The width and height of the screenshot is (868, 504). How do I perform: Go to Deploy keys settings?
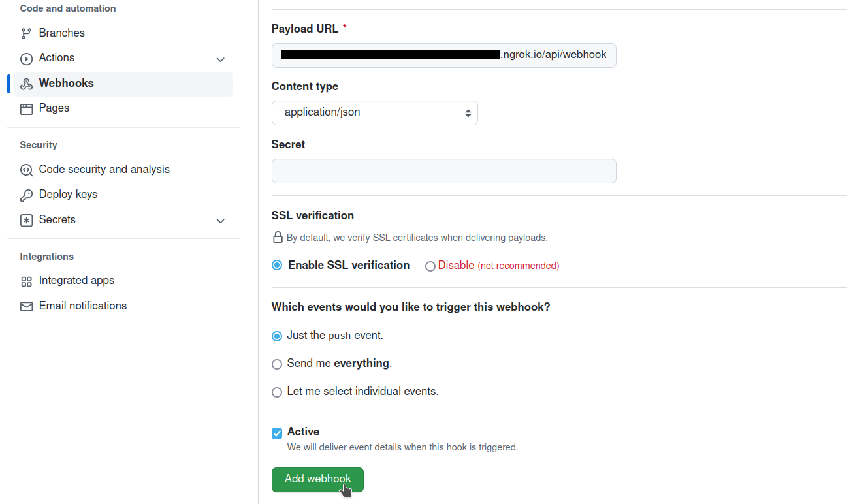(x=68, y=194)
